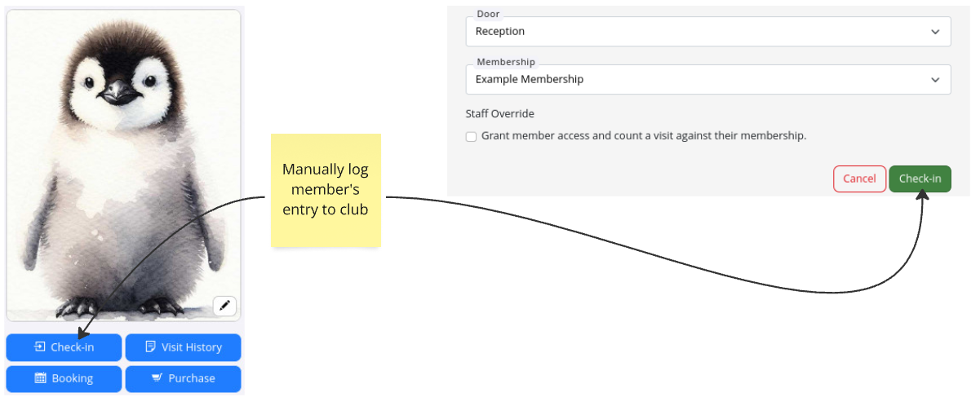
Task: Click the 'Grant member access' checkbox label text
Action: pos(643,136)
